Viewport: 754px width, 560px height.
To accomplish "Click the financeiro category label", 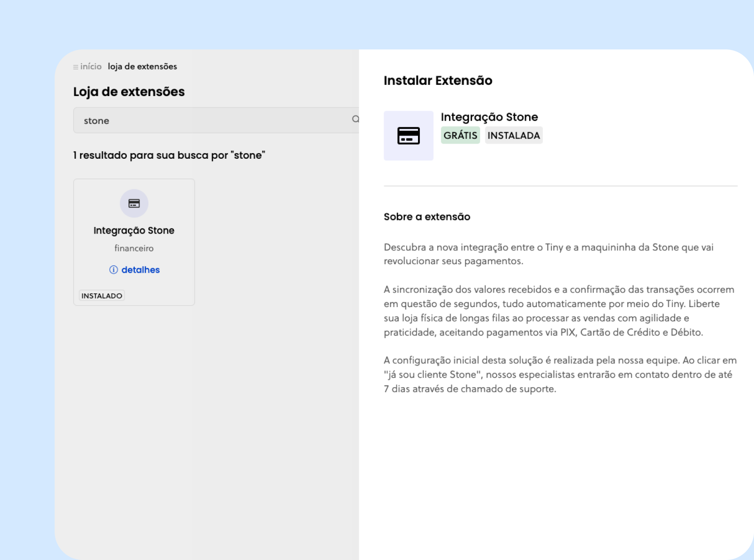I will tap(134, 248).
